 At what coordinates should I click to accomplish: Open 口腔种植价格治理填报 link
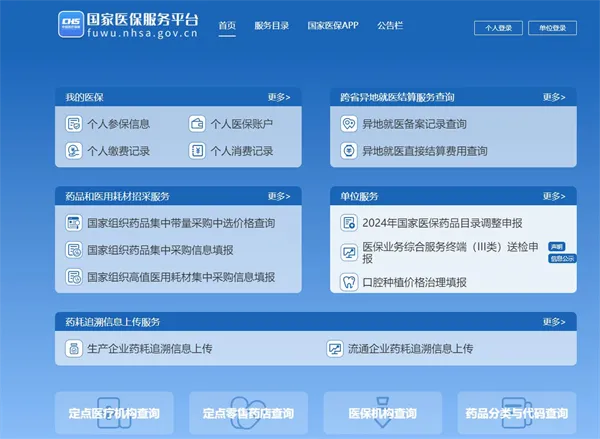[414, 282]
